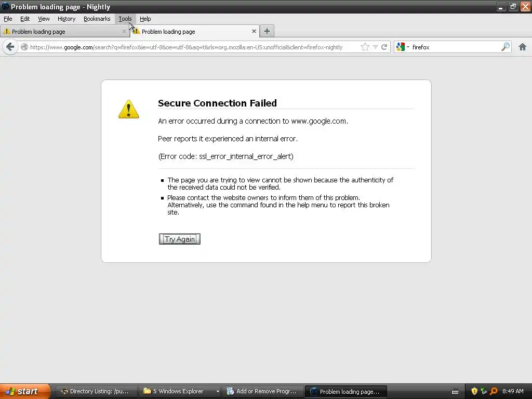Open a new tab with the plus button

[x=267, y=31]
